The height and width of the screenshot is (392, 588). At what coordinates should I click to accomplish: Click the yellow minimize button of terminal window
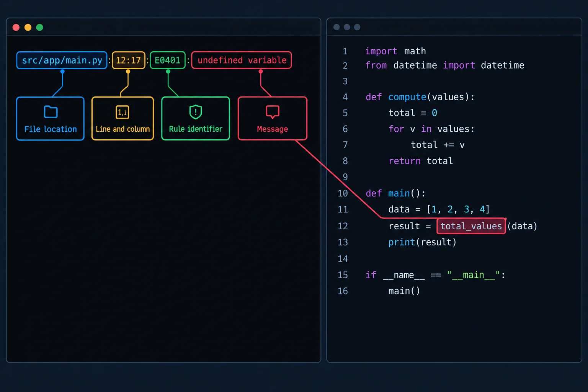click(x=28, y=27)
